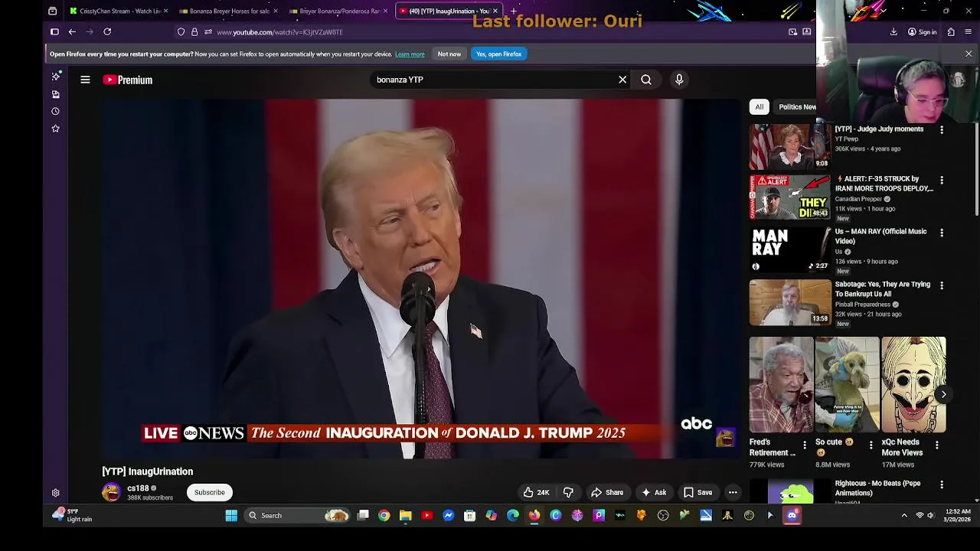980x551 pixels.
Task: Open Firefox downloads arrow
Action: (x=893, y=32)
